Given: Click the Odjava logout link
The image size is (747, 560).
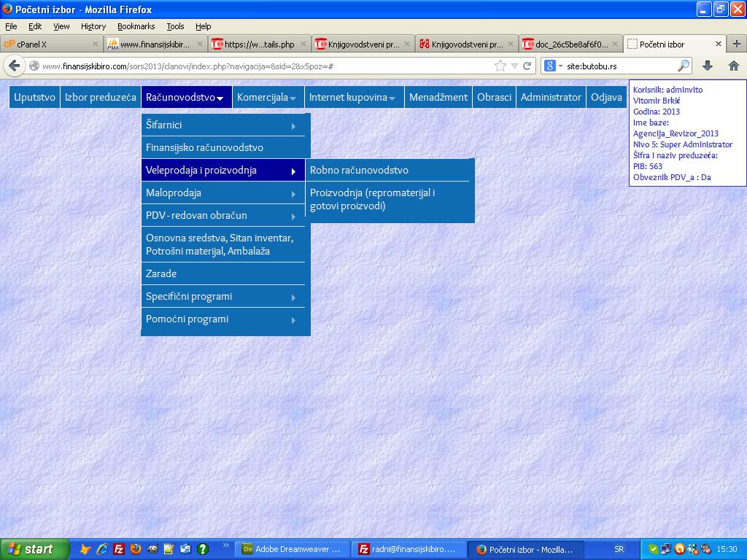Looking at the screenshot, I should click(606, 97).
